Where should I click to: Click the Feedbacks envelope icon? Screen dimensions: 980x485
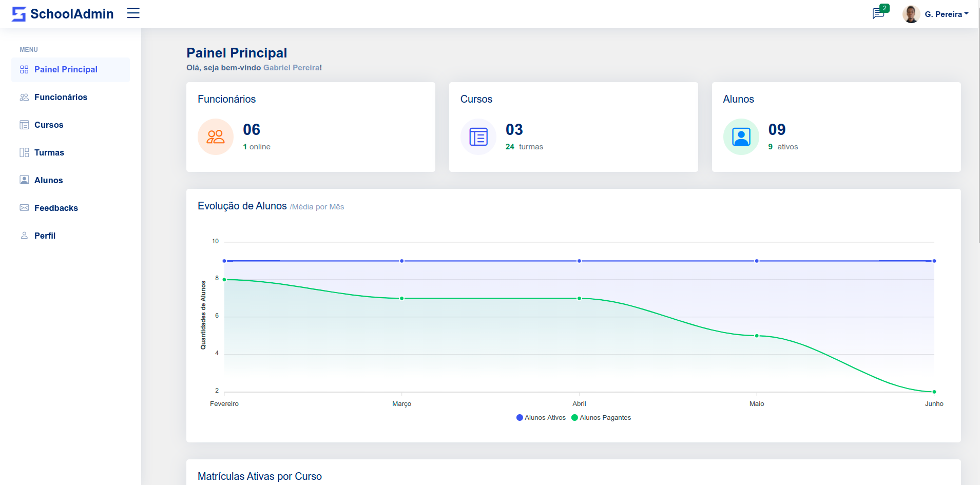pos(24,208)
